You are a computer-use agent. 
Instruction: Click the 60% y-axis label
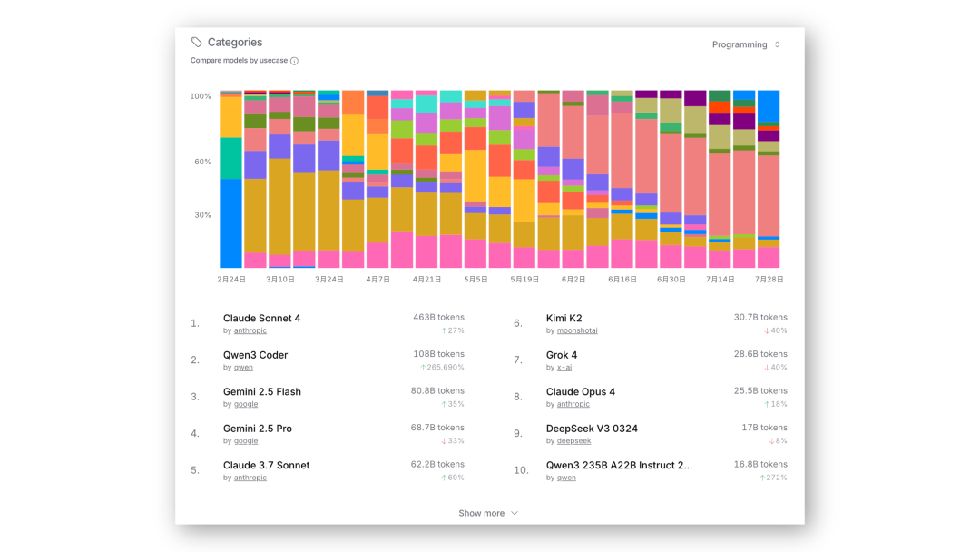(x=202, y=162)
